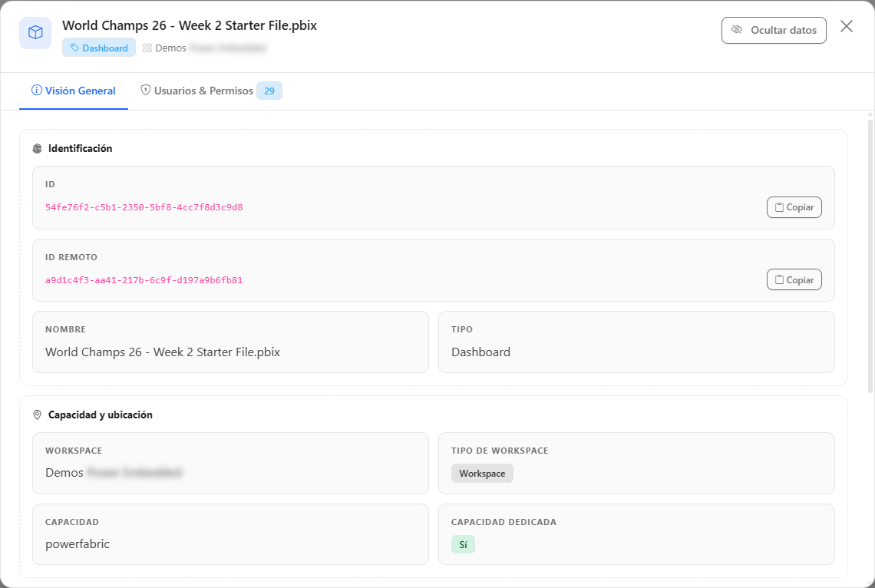
Task: Click the 29 users count badge
Action: 269,91
